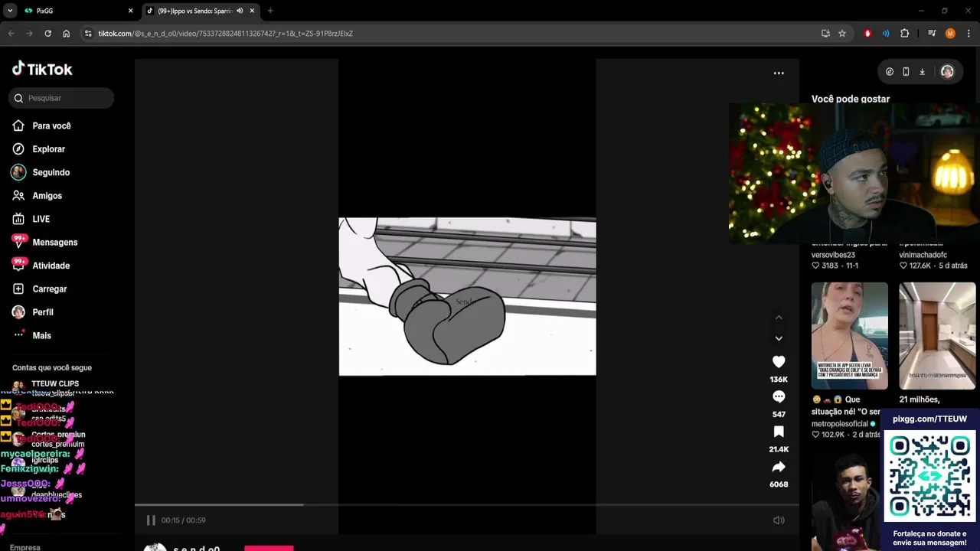980x551 pixels.
Task: Open the "21 milhões," video title
Action: coord(920,399)
